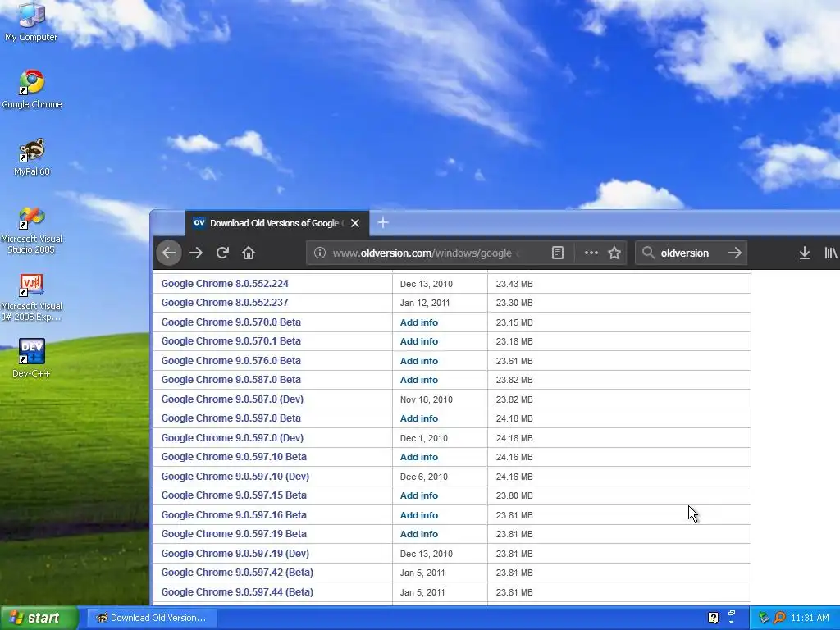The image size is (840, 630).
Task: Go back using browser back arrow
Action: tap(169, 253)
